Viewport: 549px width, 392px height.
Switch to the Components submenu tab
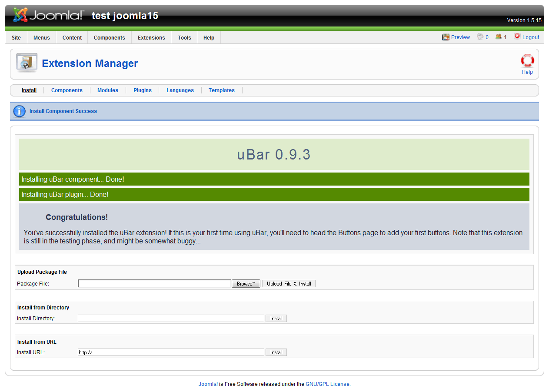click(x=67, y=90)
